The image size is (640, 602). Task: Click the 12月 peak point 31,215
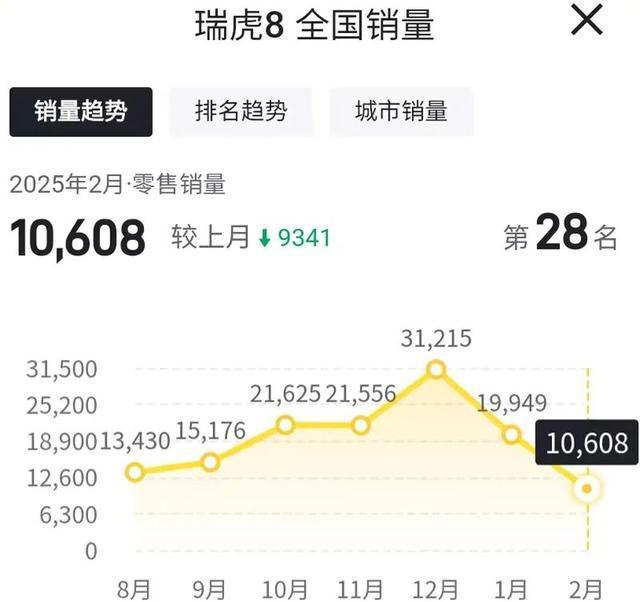[x=436, y=370]
